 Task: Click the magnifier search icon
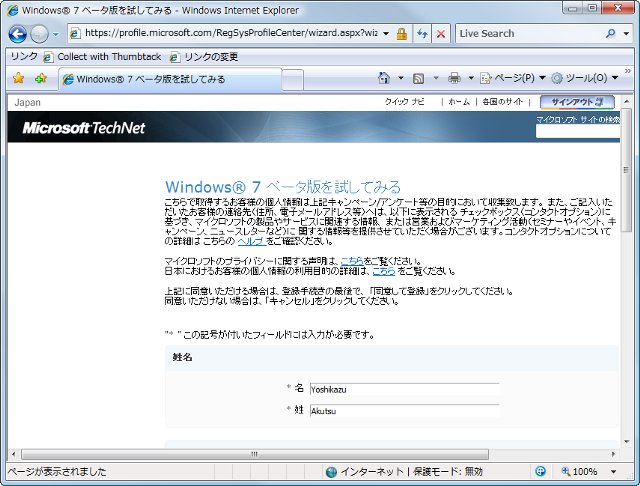(611, 33)
